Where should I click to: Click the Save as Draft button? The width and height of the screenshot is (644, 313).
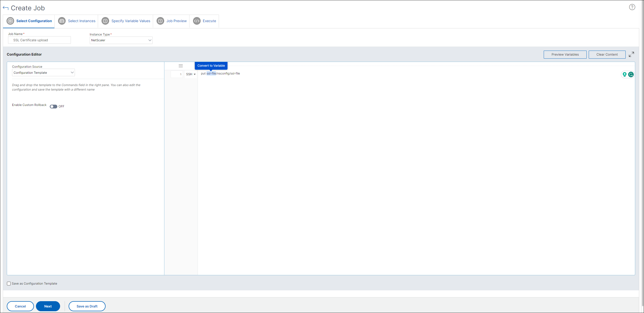[87, 306]
